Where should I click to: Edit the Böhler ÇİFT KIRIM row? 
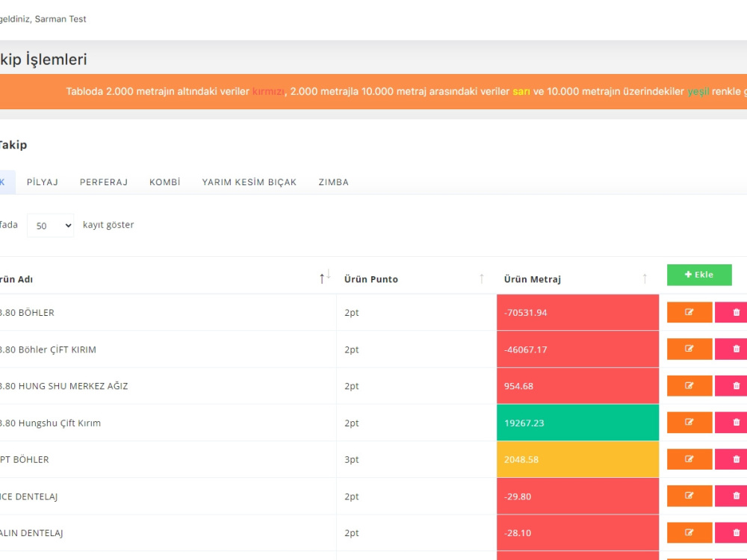pos(689,349)
